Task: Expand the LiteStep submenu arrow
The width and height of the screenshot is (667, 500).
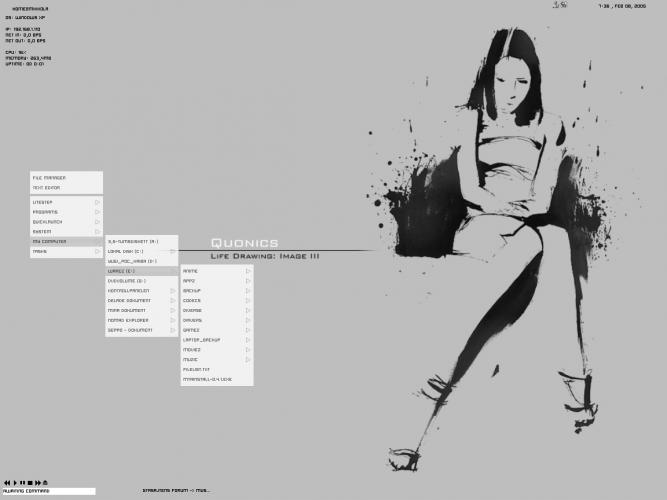Action: coord(97,202)
